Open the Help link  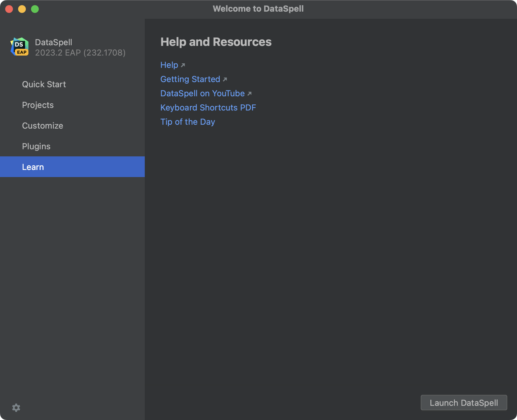click(169, 65)
